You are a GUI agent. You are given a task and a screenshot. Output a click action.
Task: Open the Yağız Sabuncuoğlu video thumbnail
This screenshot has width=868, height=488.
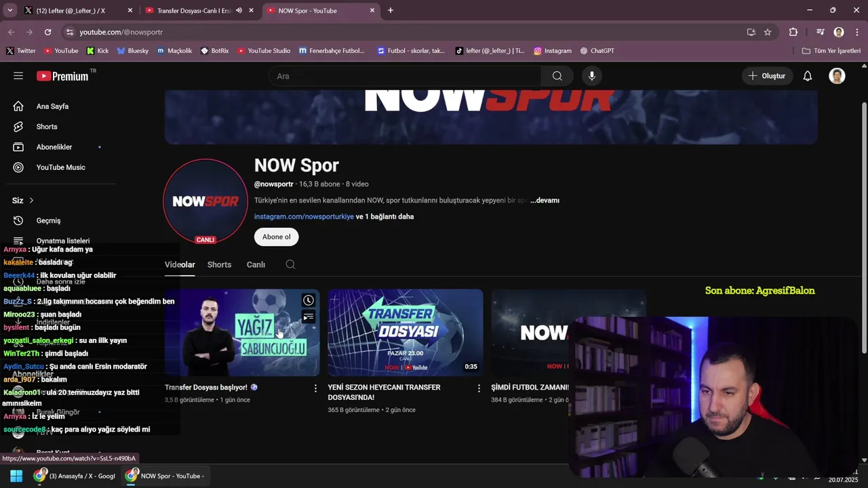[x=242, y=333]
